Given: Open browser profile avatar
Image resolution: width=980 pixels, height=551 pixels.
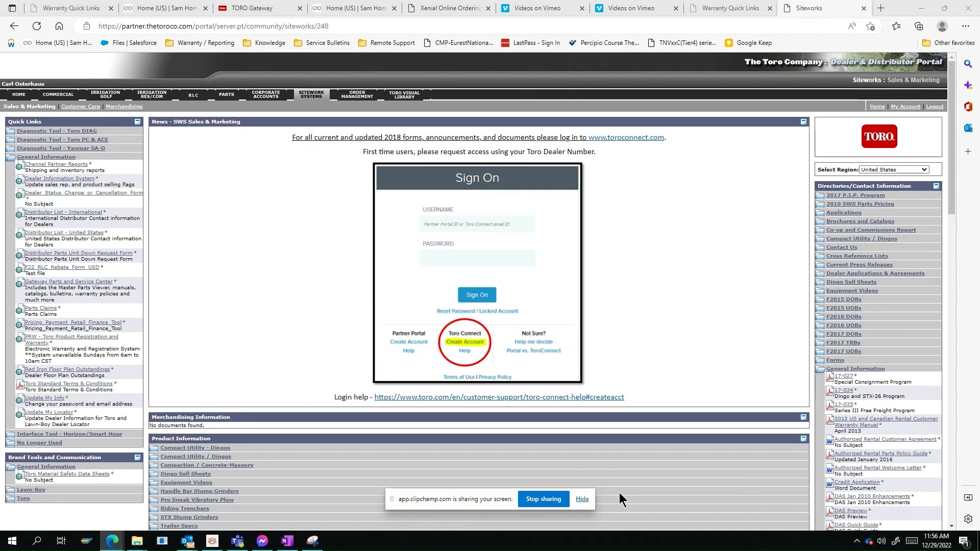Looking at the screenshot, I should (x=942, y=26).
